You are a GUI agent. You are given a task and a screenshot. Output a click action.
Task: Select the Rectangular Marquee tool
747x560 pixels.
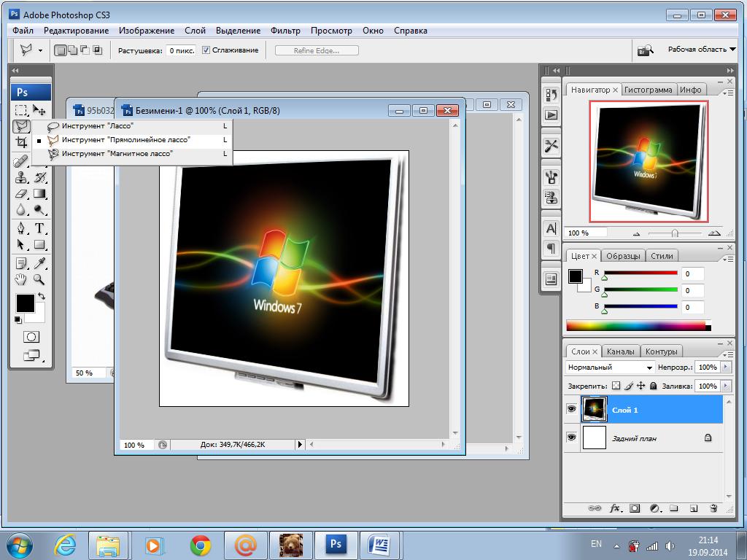click(21, 110)
